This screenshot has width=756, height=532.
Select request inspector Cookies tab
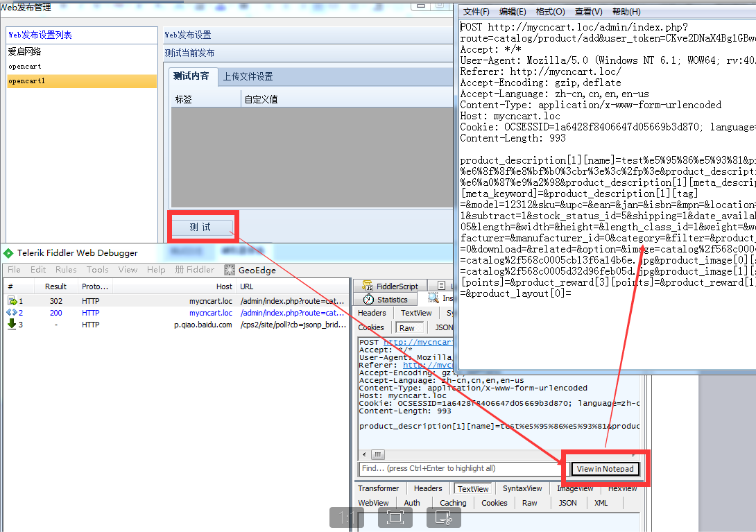pyautogui.click(x=371, y=327)
